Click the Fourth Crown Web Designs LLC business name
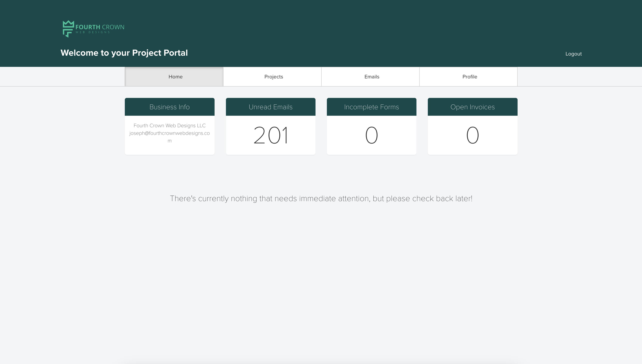The width and height of the screenshot is (642, 364). 169,126
